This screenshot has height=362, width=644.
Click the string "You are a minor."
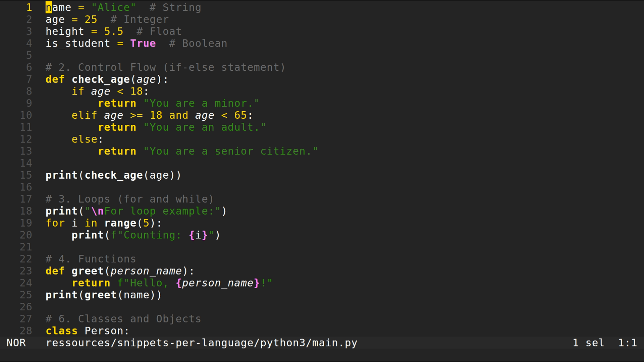202,103
